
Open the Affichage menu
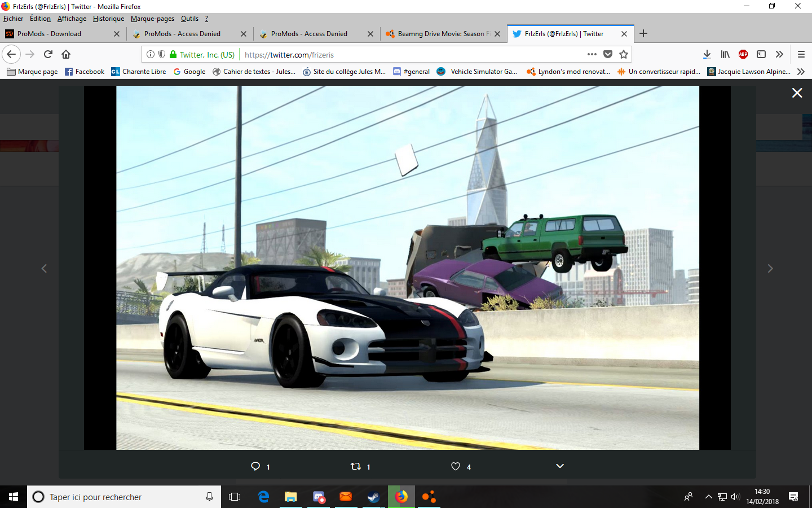72,19
